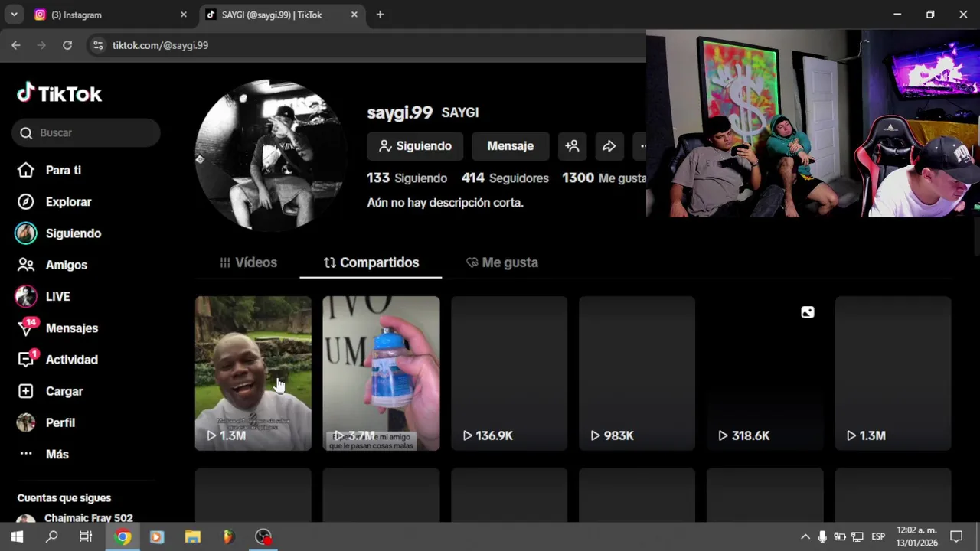Screen dimensions: 980x551
Task: Open Mensajes with 14 unread badge
Action: (x=71, y=328)
